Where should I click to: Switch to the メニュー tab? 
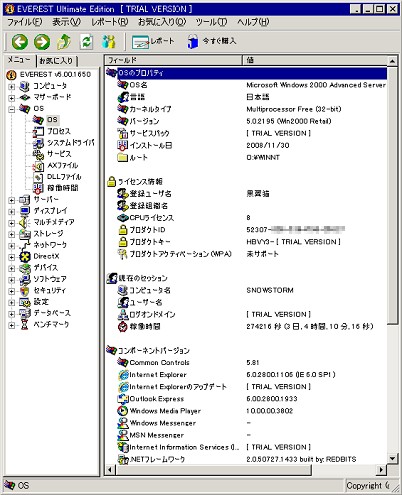click(19, 60)
